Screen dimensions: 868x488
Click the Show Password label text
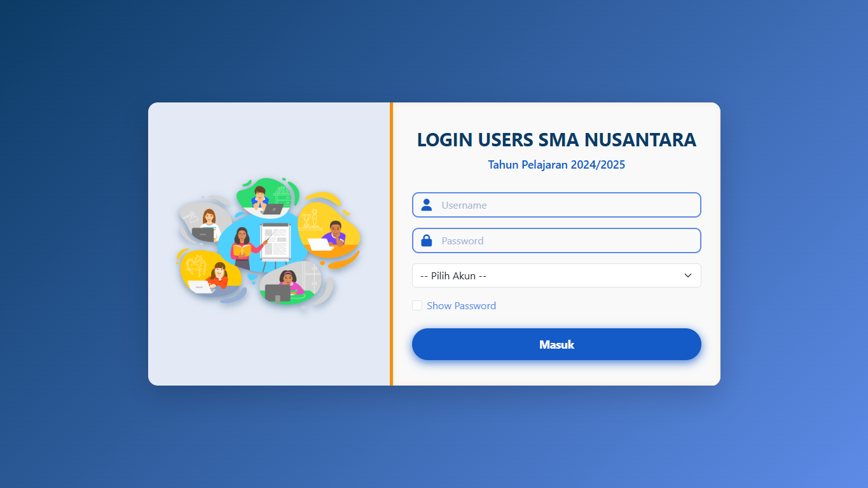pos(461,305)
